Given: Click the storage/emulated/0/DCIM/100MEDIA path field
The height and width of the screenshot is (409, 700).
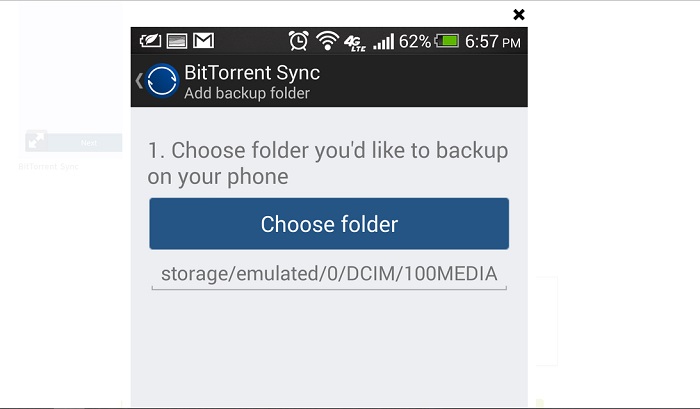Looking at the screenshot, I should pyautogui.click(x=329, y=273).
